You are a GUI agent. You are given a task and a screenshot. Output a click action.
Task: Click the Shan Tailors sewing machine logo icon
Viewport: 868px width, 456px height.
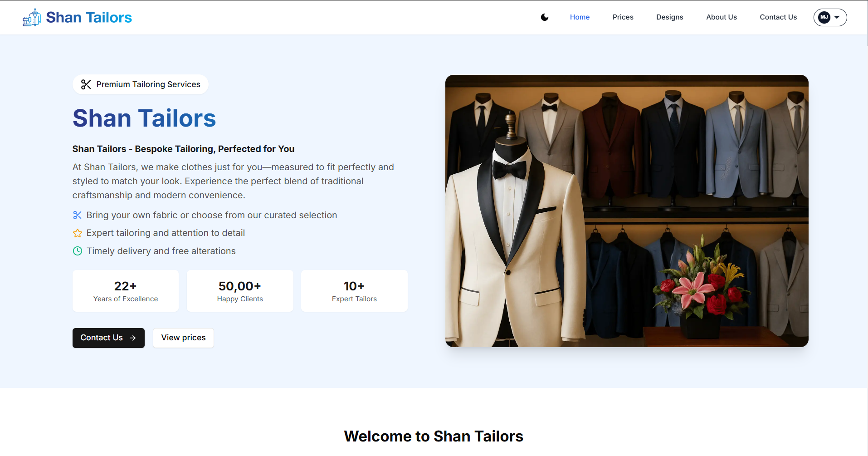(31, 17)
